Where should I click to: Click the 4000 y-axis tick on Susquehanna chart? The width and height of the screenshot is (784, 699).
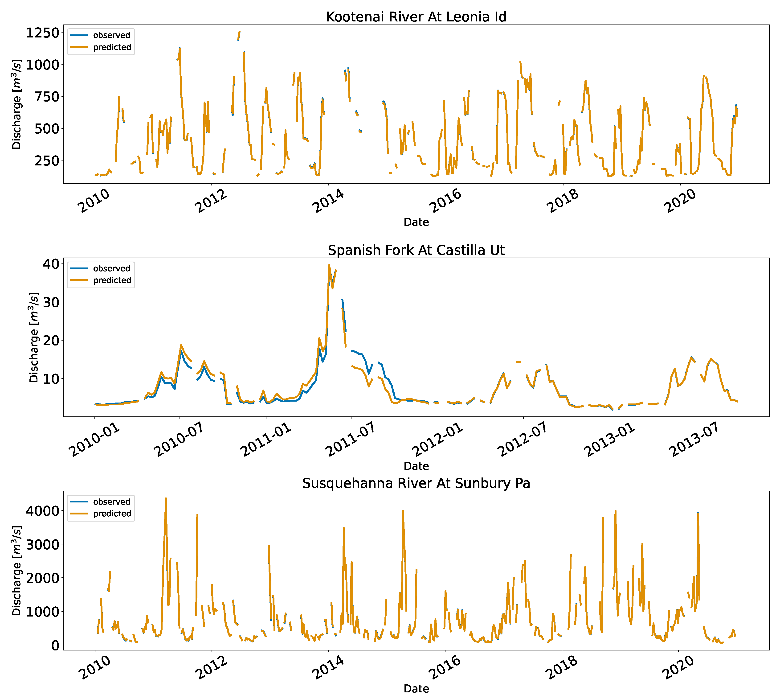tap(43, 511)
